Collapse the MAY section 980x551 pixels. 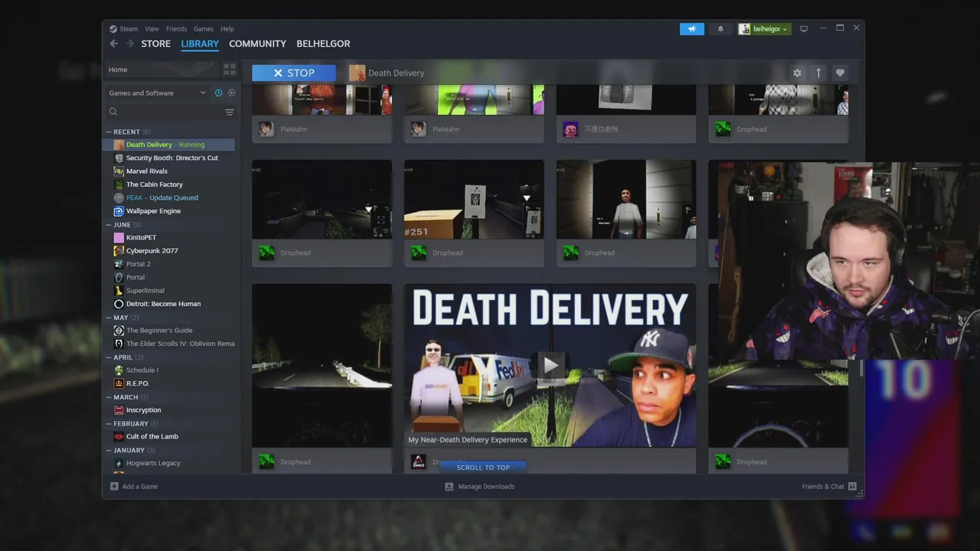[109, 318]
